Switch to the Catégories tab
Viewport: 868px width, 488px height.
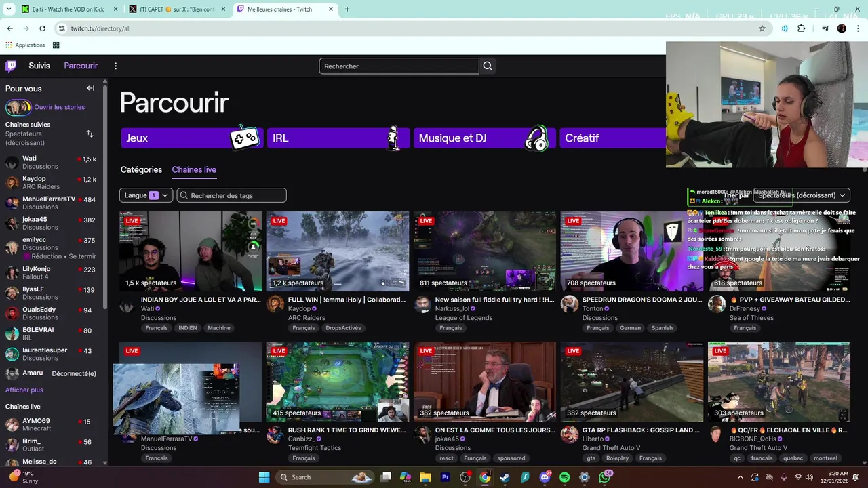(x=141, y=169)
